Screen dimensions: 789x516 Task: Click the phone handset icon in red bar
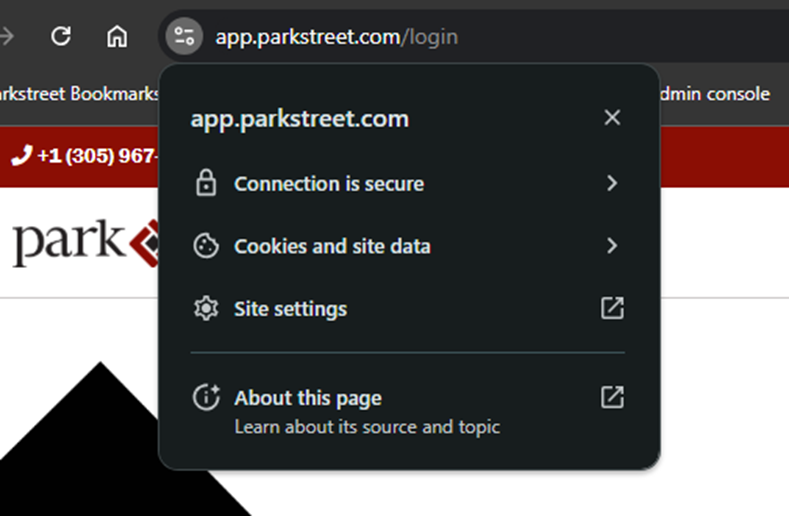22,155
